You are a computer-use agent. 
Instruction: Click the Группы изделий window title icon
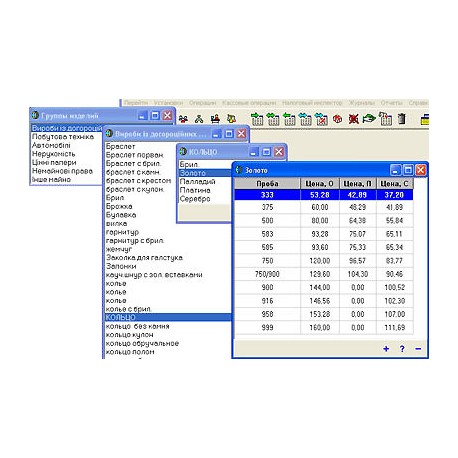tap(35, 116)
